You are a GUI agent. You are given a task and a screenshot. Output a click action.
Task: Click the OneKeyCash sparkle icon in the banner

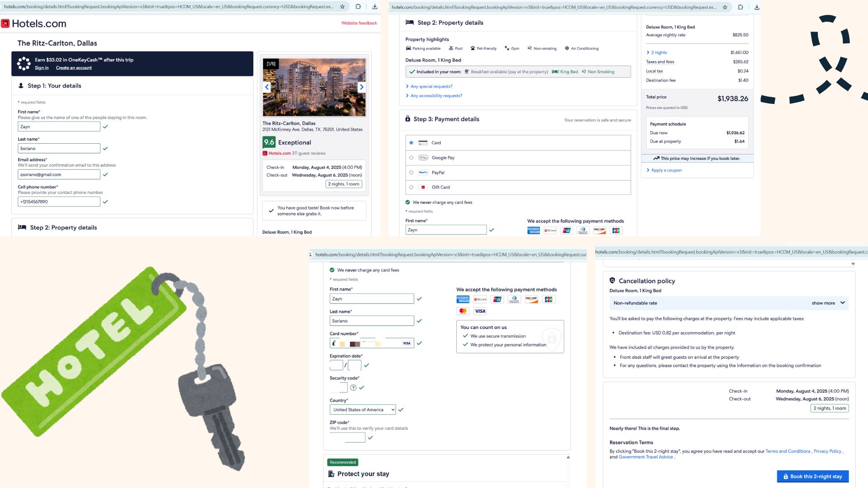point(24,63)
